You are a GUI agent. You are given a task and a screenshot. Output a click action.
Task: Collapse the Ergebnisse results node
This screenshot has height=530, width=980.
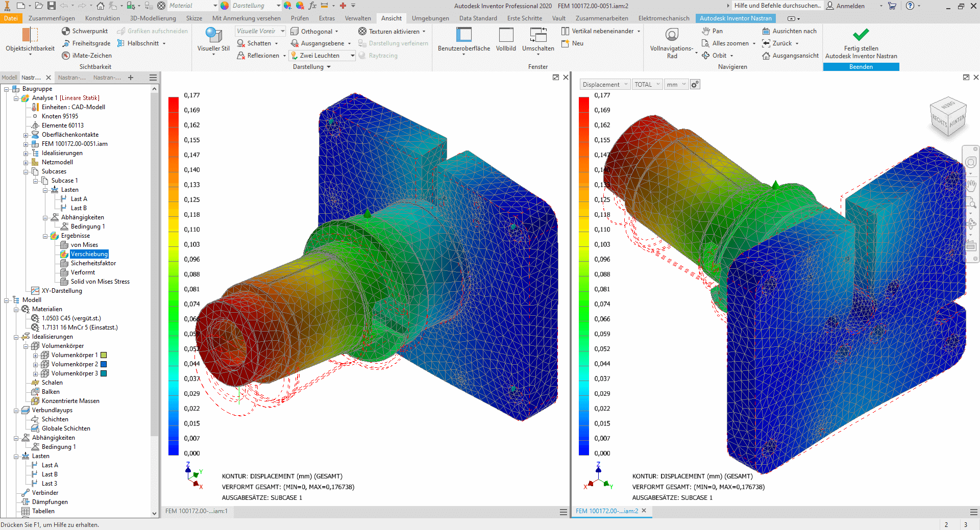click(45, 236)
